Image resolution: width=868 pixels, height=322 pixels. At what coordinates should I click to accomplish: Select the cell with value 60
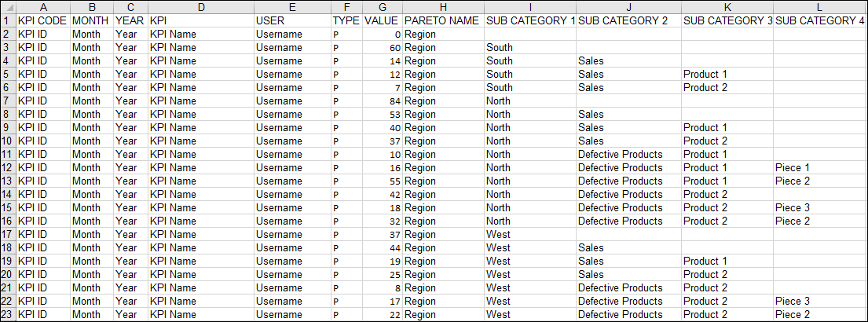pyautogui.click(x=383, y=48)
